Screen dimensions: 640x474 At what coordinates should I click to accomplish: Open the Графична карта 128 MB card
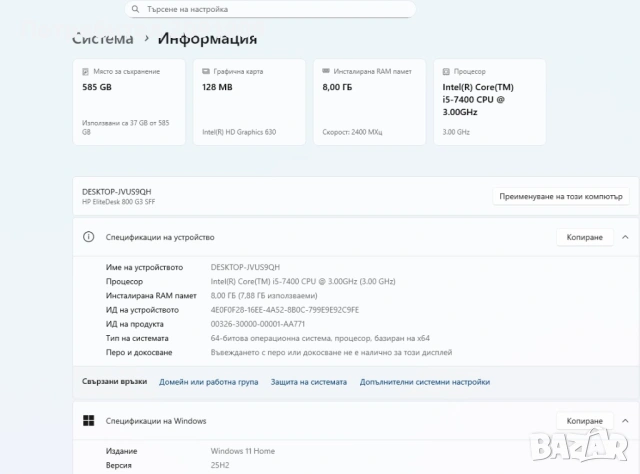[249, 102]
